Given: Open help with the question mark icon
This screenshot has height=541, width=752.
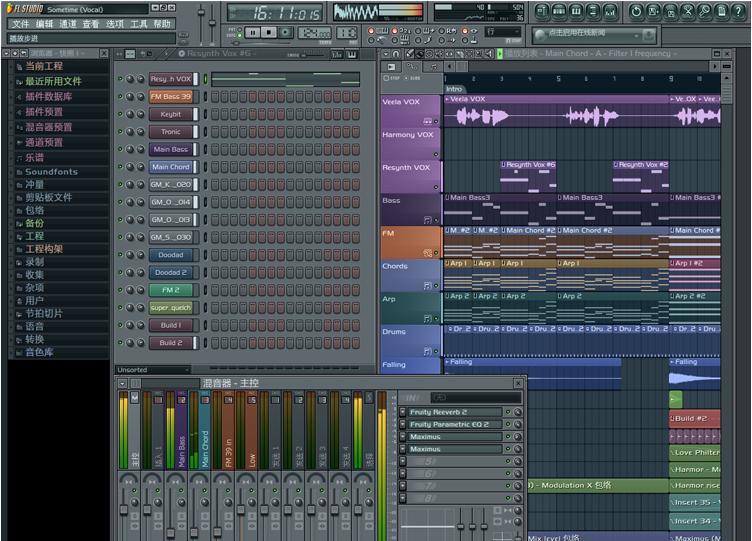Looking at the screenshot, I should [x=739, y=11].
